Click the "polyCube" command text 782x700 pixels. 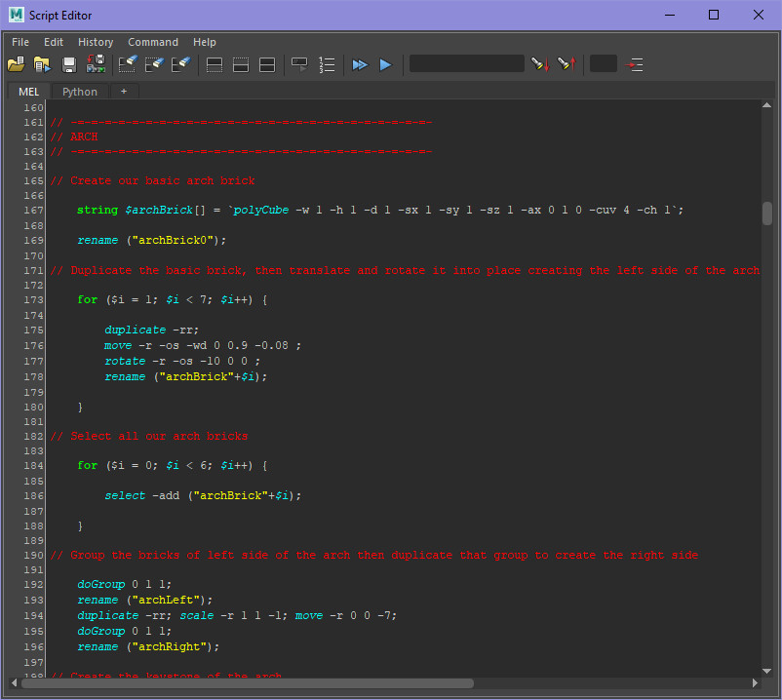[x=261, y=211]
